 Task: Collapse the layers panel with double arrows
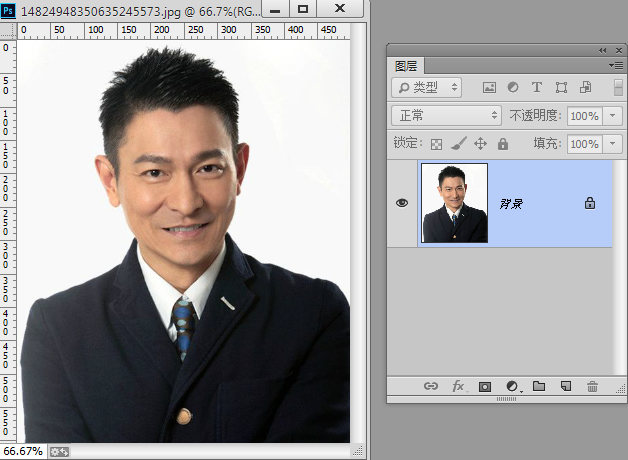click(602, 50)
